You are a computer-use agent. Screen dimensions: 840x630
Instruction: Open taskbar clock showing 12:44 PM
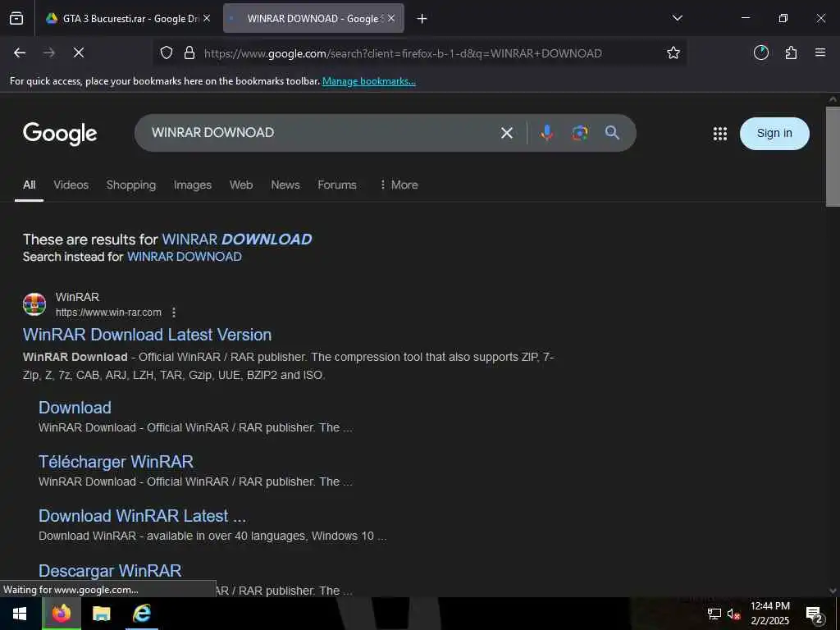click(769, 614)
